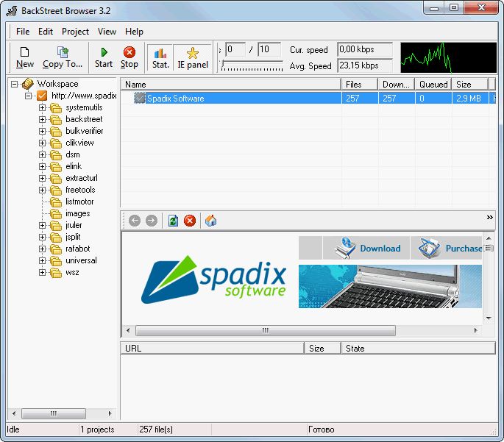Select the listmotor folder icon

56,202
